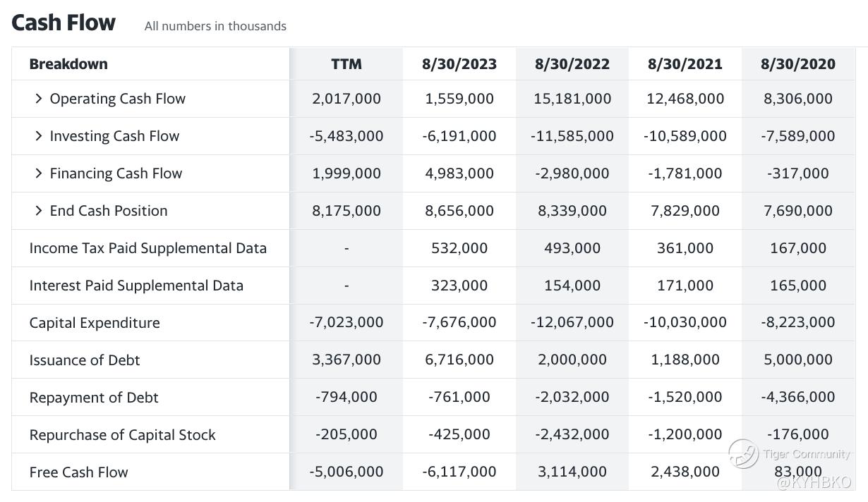
Task: Click the Repurchase of Capital Stock label
Action: tap(123, 435)
